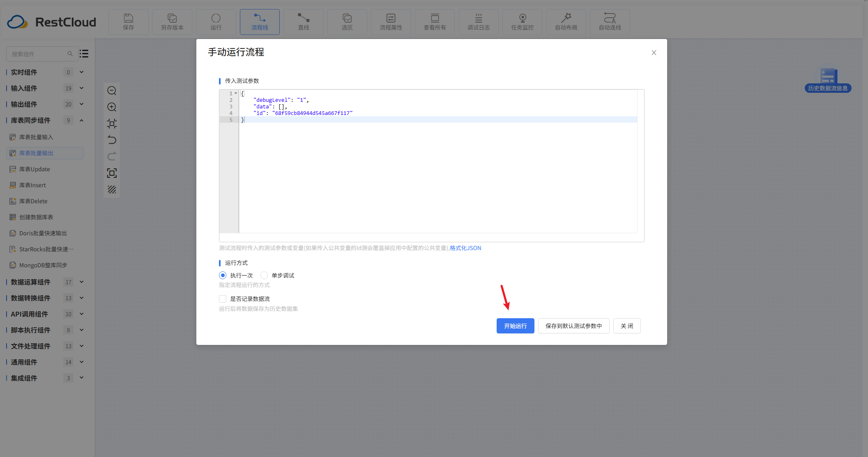Click the Save (保存) toolbar icon
868x457 pixels.
(x=128, y=22)
